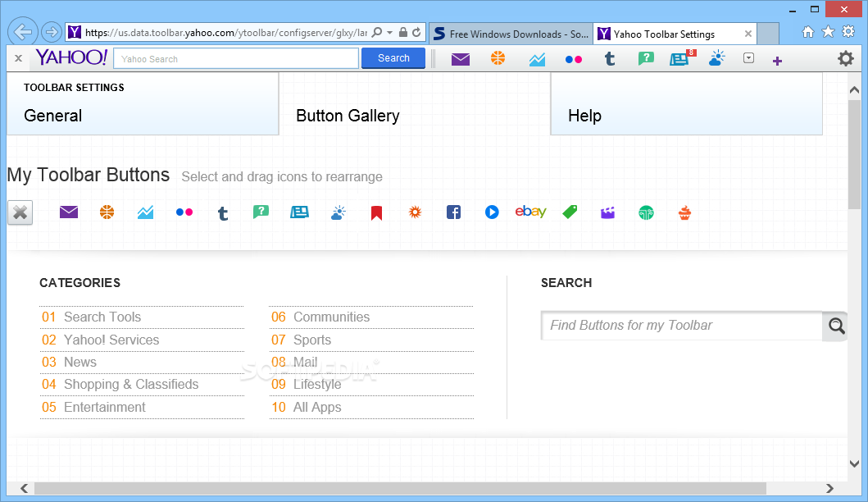Select the green price tag icon in My Toolbar Buttons

(x=570, y=212)
